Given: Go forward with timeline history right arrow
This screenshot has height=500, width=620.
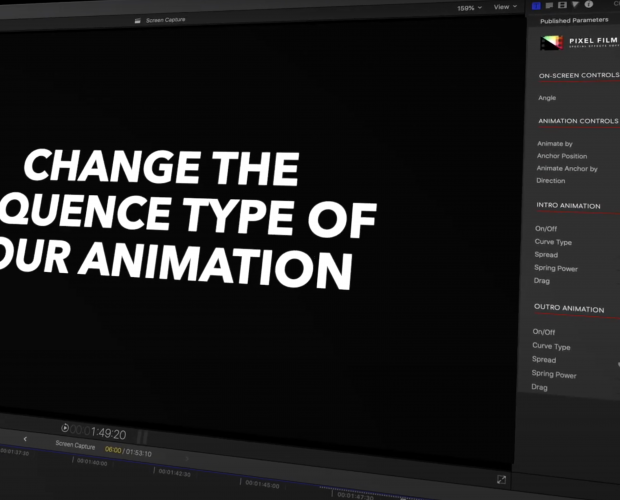Looking at the screenshot, I should coord(187,458).
